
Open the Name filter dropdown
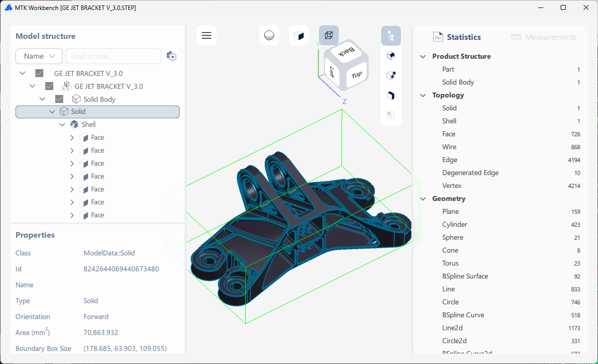coord(39,56)
